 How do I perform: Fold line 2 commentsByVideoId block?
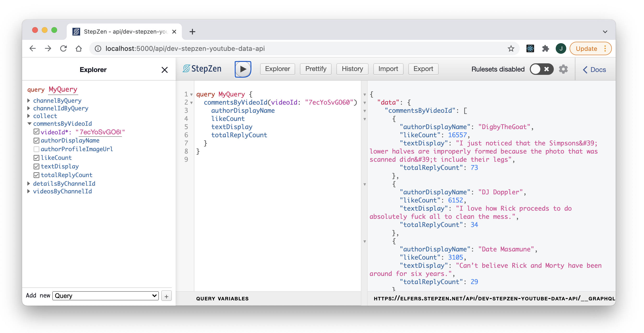pyautogui.click(x=191, y=103)
